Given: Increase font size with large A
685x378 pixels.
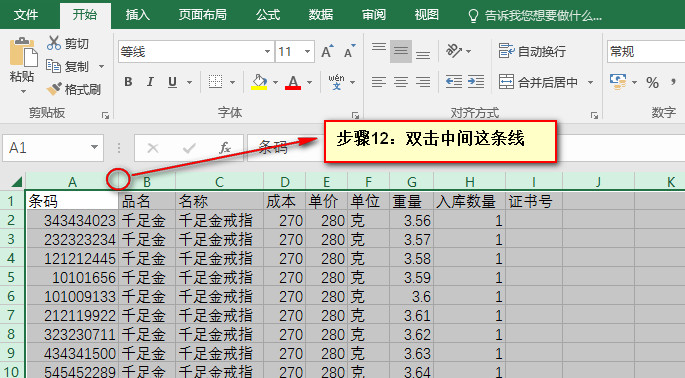Looking at the screenshot, I should [327, 52].
